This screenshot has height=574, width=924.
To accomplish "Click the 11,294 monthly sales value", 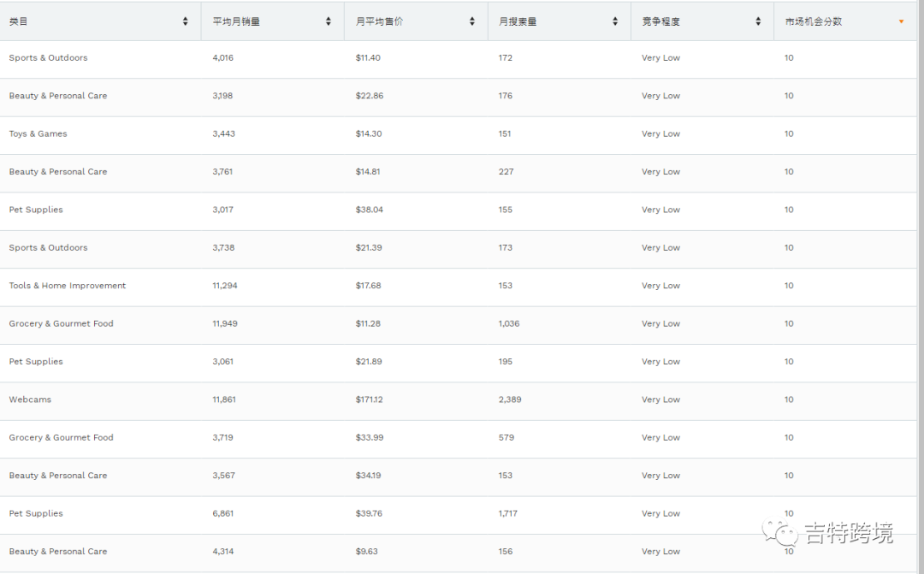I will (225, 286).
